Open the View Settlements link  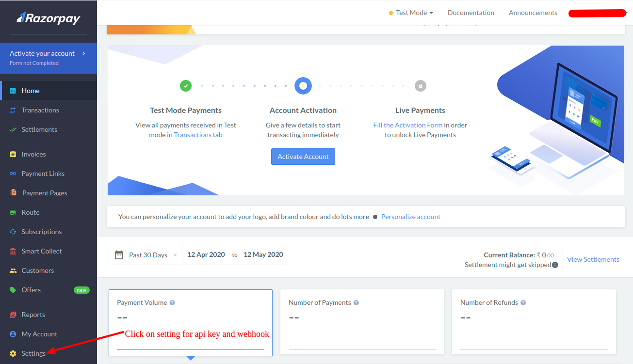point(593,259)
